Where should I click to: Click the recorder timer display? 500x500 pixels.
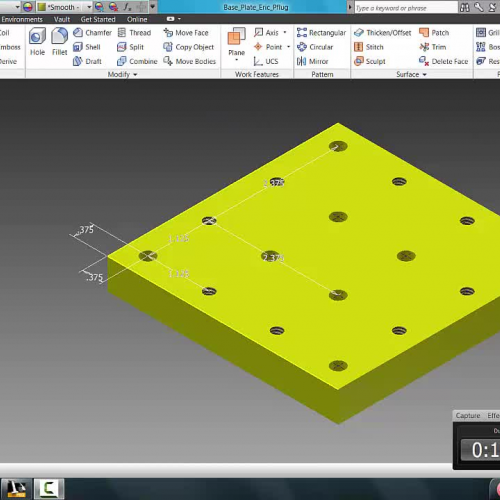pos(481,450)
